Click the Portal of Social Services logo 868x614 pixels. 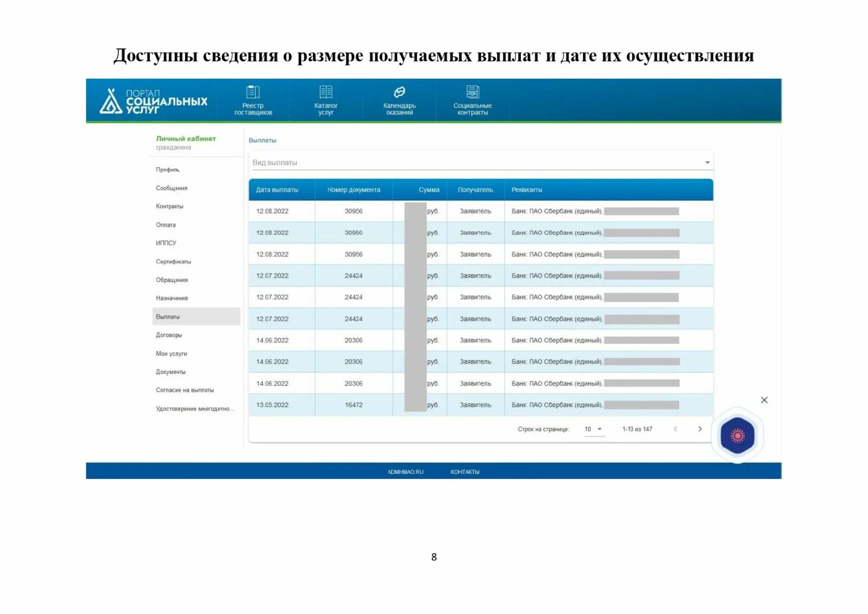pos(154,101)
